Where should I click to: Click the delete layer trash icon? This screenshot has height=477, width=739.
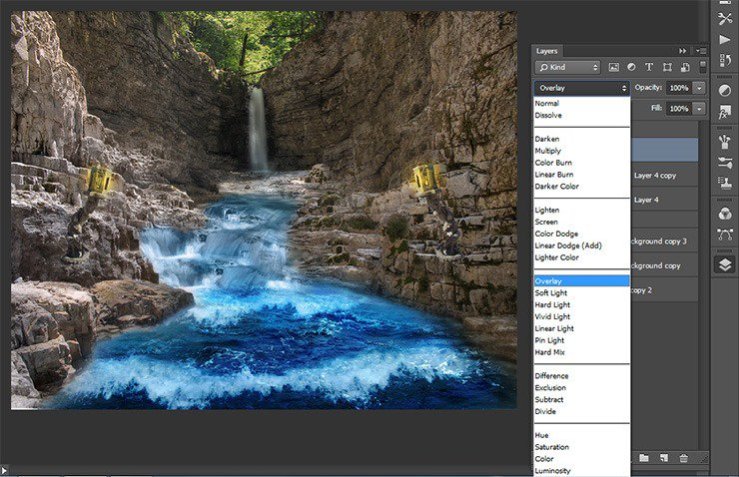(683, 458)
